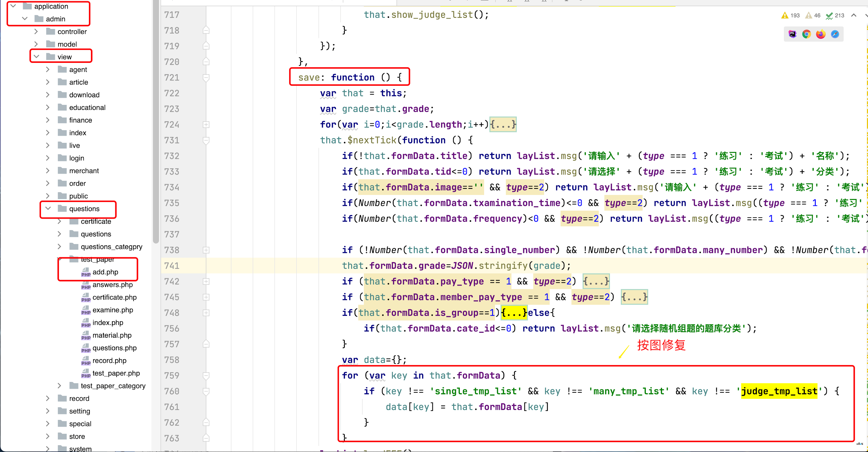Click the Firefox browser icon in toolbar
Image resolution: width=868 pixels, height=452 pixels.
point(821,34)
